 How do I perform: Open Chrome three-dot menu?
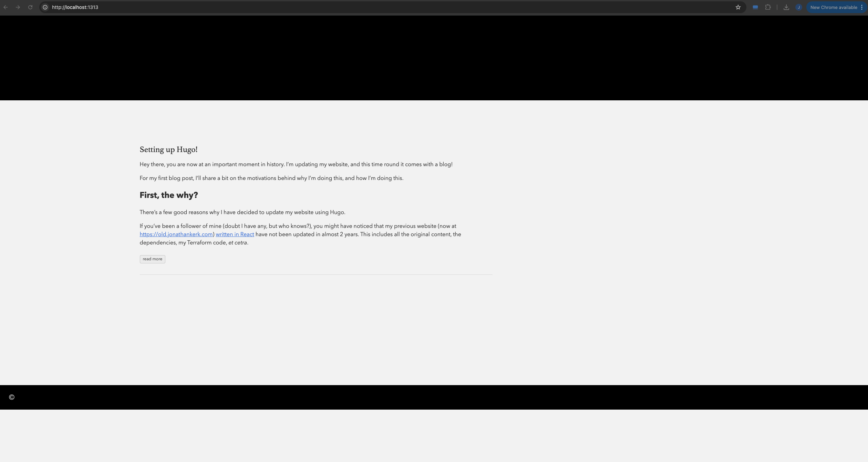point(862,7)
